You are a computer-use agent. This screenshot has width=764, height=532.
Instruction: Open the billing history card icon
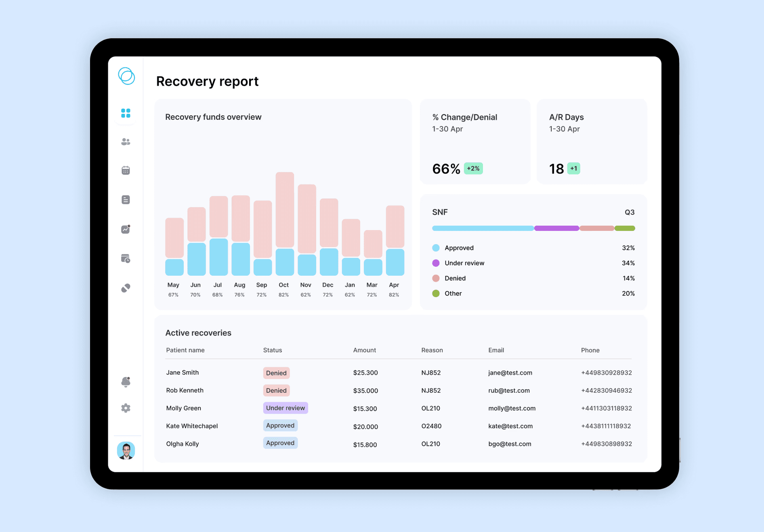[126, 258]
